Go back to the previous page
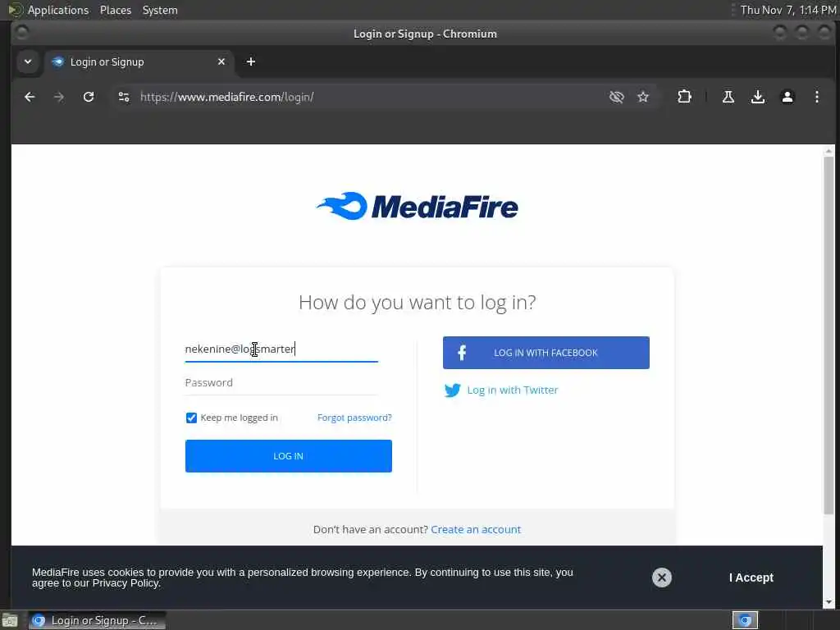This screenshot has height=630, width=840. (30, 97)
